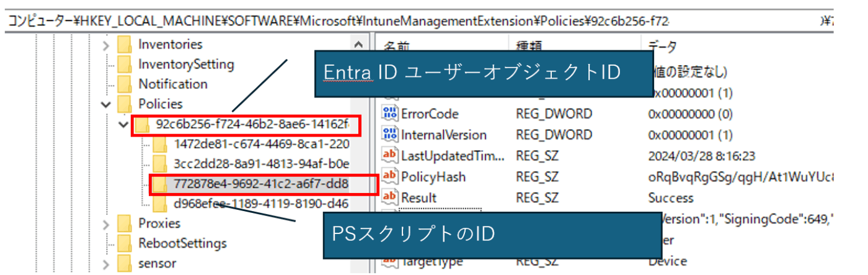Select the ErrorCode value name
This screenshot has height=275, width=868.
[x=430, y=114]
